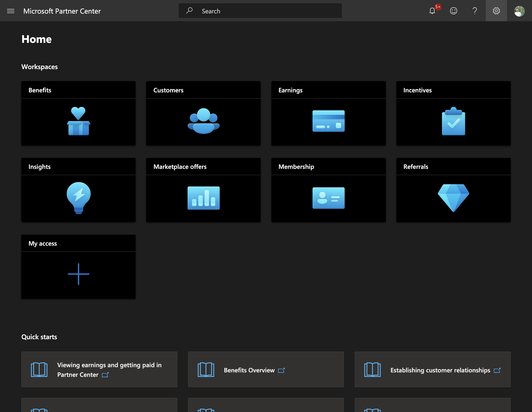Screen dimensions: 532x412
Task: Click the book icon beside Benefits Overview
Action: click(206, 370)
